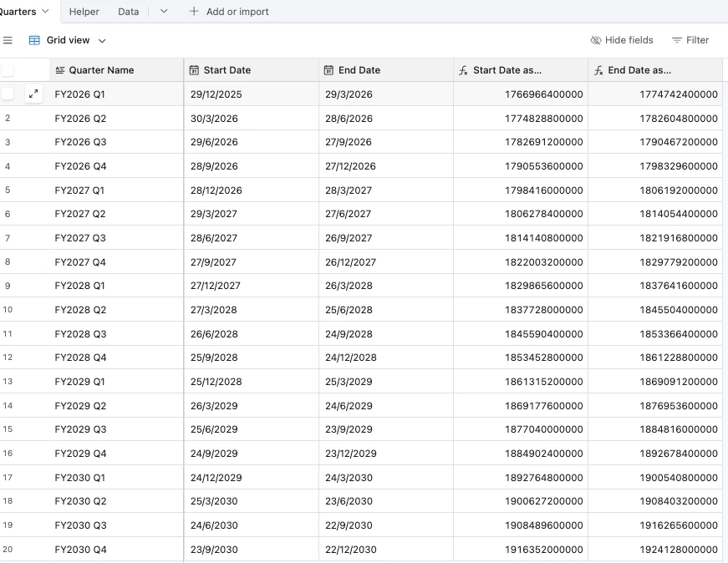Viewport: 728px width, 563px height.
Task: Switch to the Data table tab
Action: pos(128,12)
